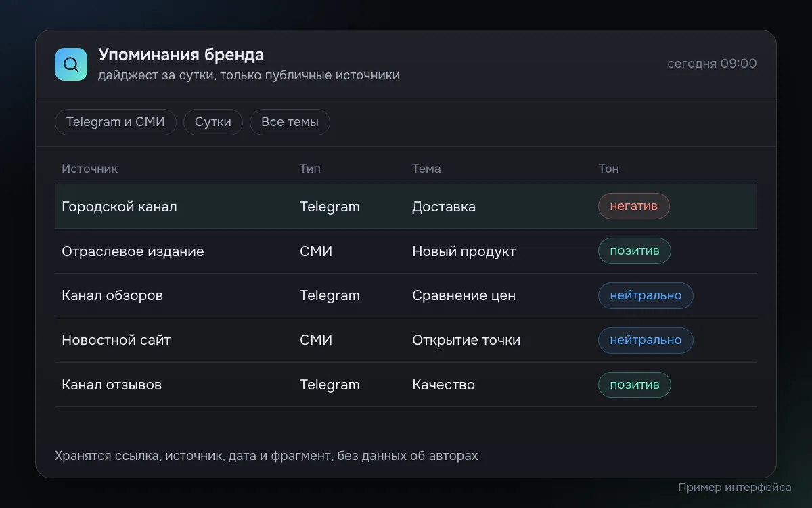The image size is (812, 508).
Task: Click the Доставка topic cell
Action: click(444, 207)
